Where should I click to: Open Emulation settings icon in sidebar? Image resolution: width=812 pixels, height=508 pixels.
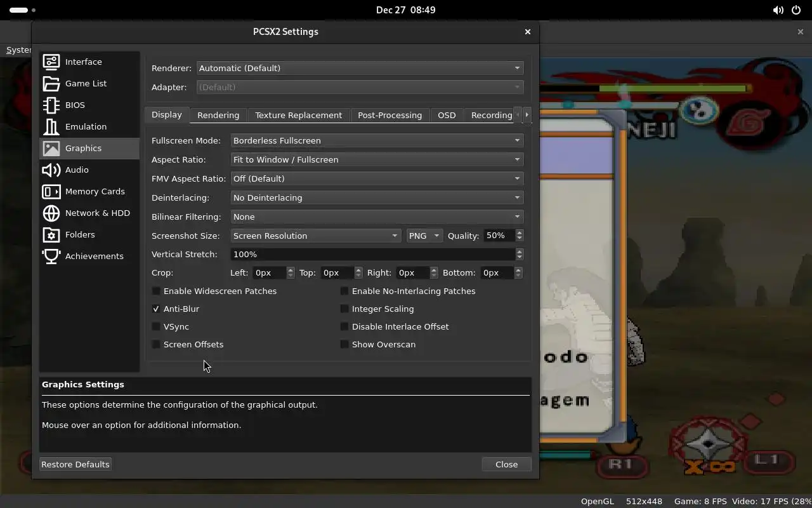51,126
